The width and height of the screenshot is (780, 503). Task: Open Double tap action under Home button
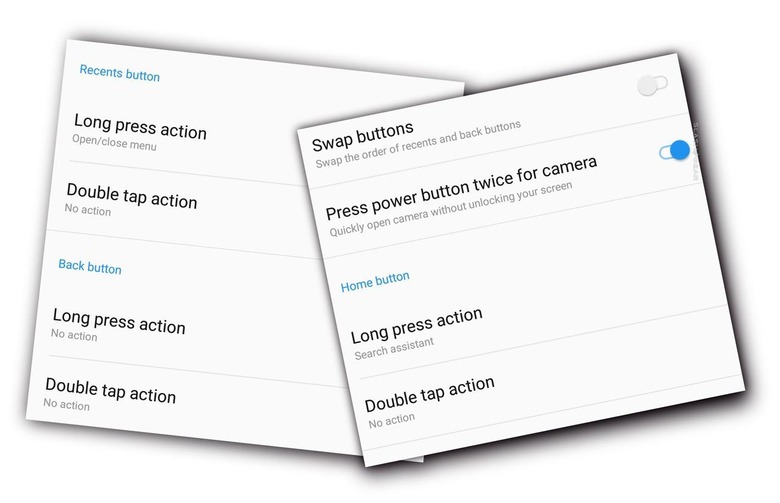click(429, 392)
